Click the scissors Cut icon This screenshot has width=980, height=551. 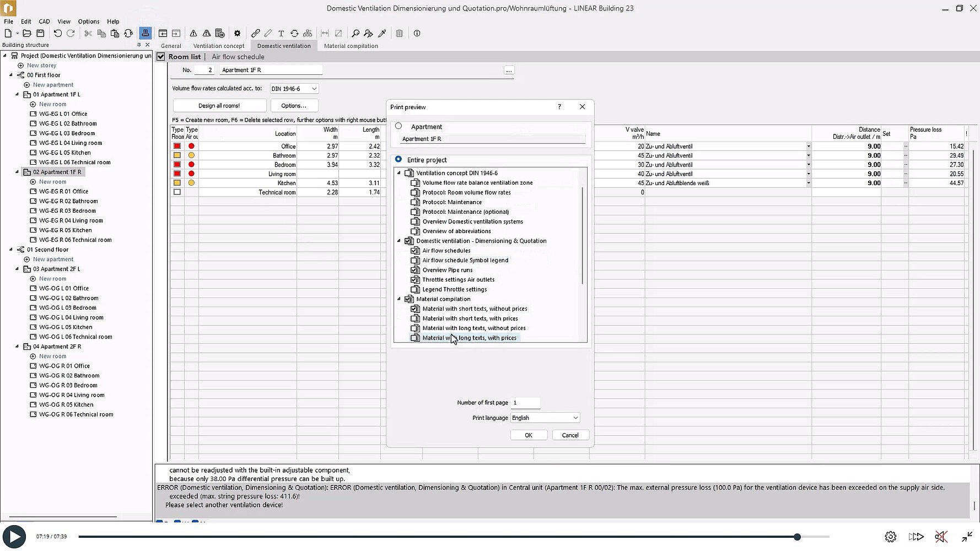point(88,34)
